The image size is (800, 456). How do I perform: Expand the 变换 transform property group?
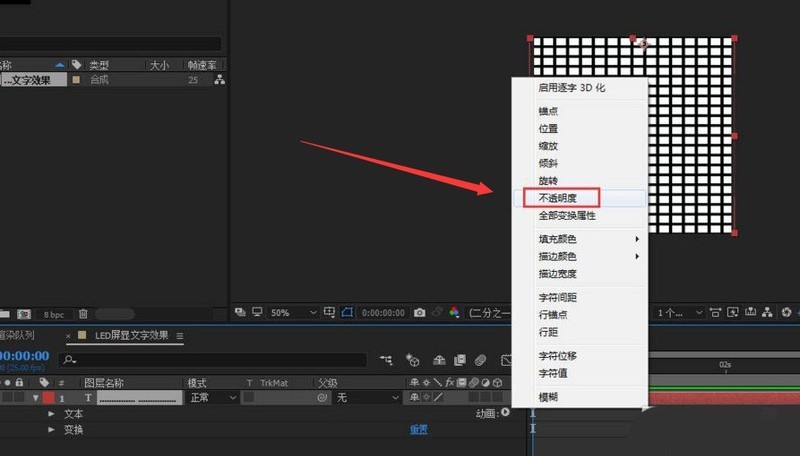coord(52,430)
